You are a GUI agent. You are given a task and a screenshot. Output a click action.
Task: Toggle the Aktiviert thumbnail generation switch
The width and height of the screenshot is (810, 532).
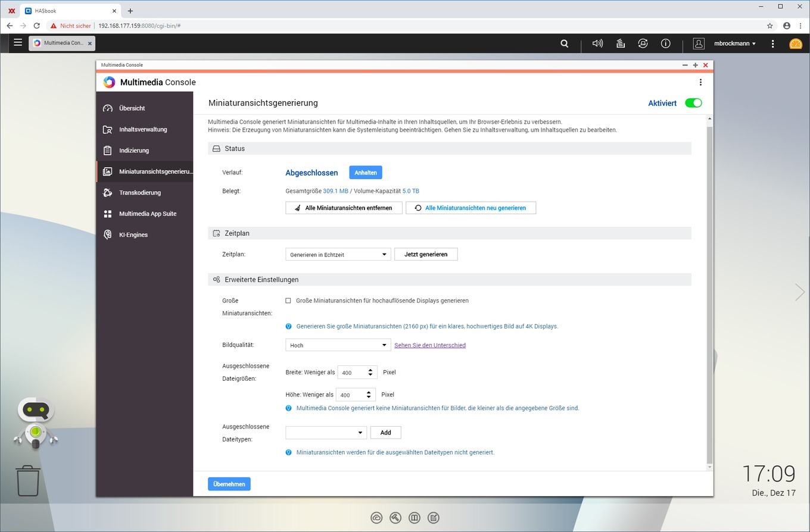pos(693,103)
